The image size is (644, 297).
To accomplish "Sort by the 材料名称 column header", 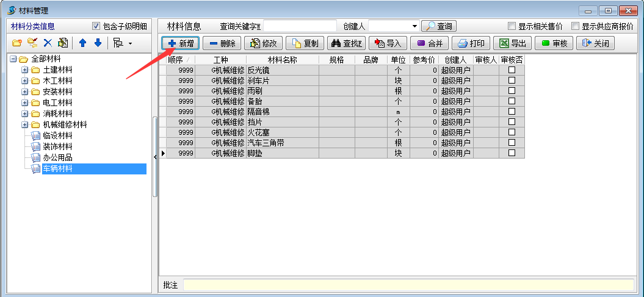I will [282, 60].
